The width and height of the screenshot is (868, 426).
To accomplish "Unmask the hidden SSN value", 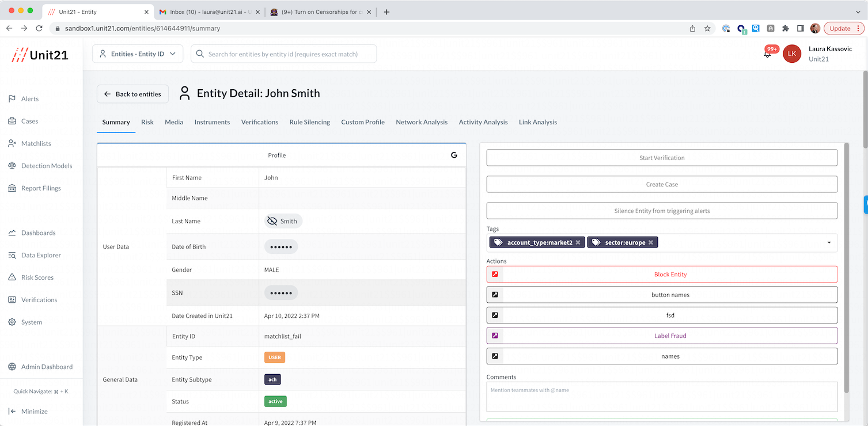I will click(281, 293).
